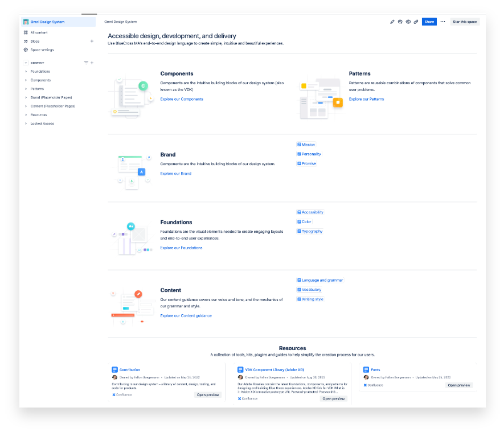Open Locked Access page in sidebar
Image resolution: width=504 pixels, height=432 pixels.
click(43, 124)
